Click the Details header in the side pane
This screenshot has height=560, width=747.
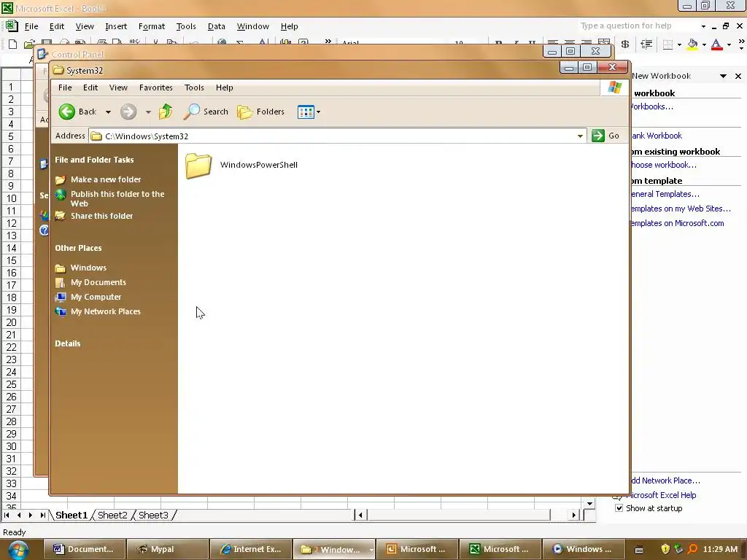coord(68,344)
